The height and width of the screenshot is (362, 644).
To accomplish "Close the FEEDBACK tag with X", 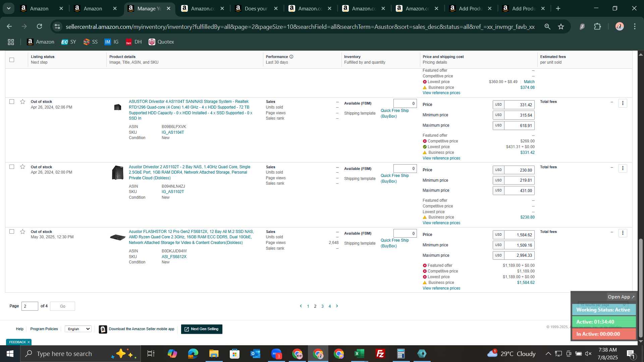I will [29, 342].
